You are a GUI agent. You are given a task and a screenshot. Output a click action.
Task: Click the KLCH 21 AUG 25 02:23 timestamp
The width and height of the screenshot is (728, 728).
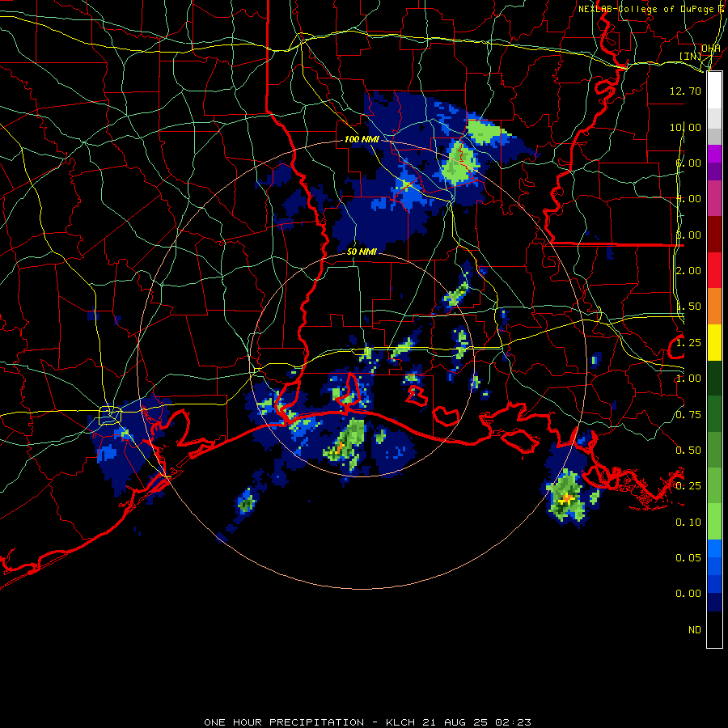459,722
